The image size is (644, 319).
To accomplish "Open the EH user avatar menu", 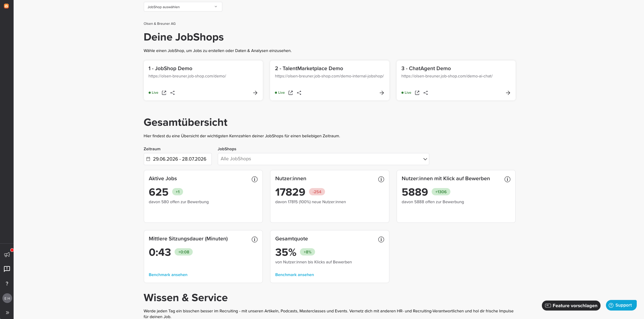I will (x=7, y=298).
